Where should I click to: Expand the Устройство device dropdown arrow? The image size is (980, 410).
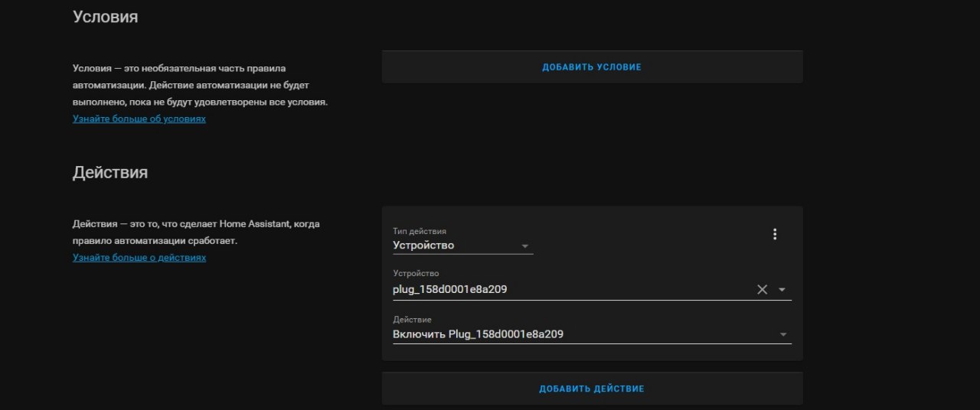point(782,290)
